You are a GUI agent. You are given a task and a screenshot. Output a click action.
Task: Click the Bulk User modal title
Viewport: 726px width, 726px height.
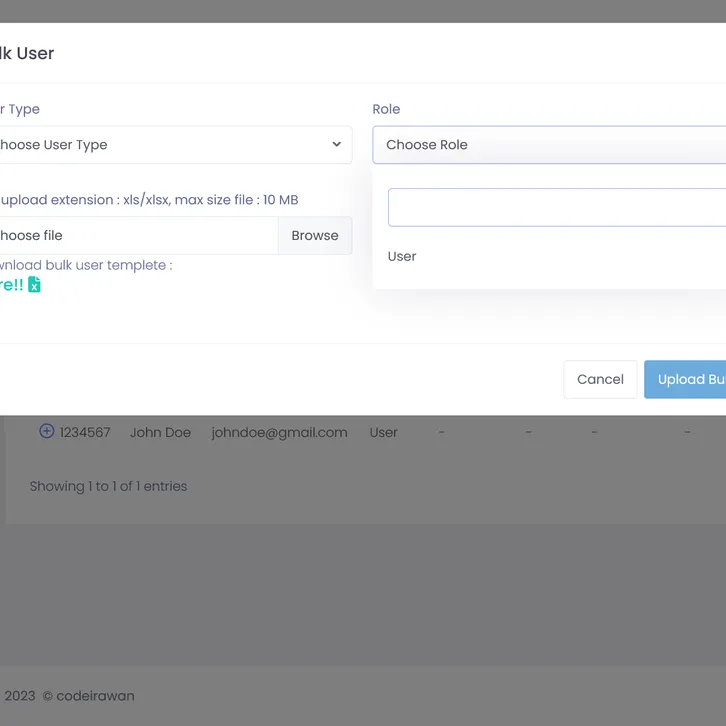[x=26, y=54]
